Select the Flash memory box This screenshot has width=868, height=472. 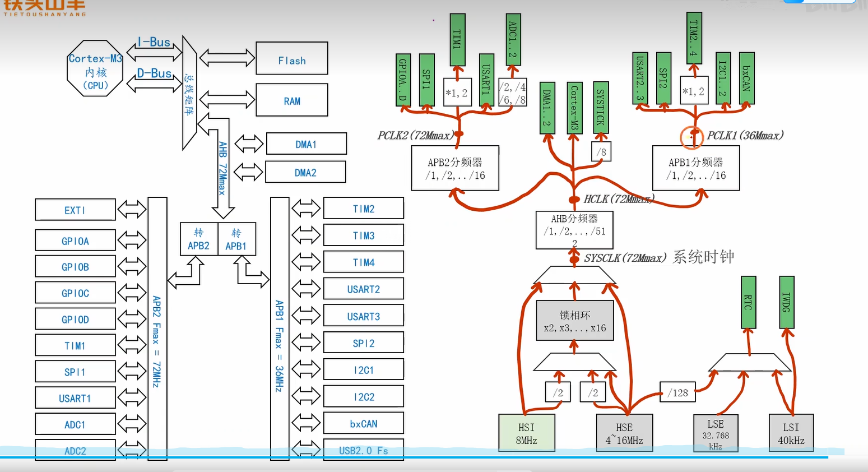pos(292,58)
